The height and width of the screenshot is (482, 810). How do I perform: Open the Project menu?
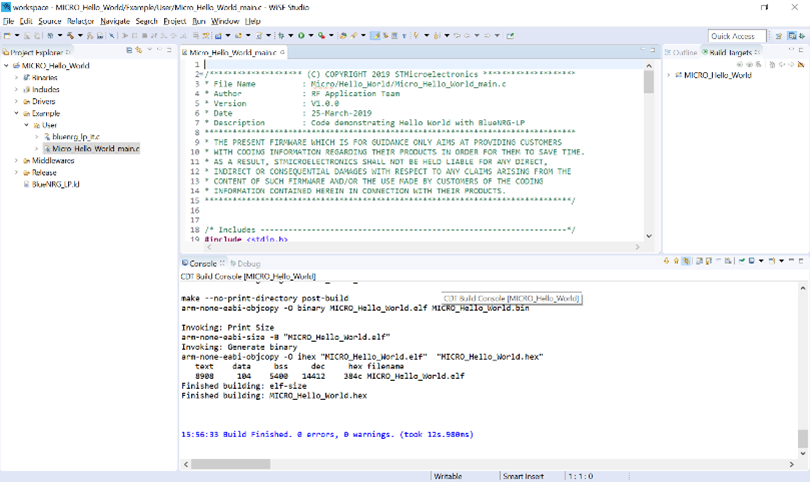pyautogui.click(x=174, y=20)
